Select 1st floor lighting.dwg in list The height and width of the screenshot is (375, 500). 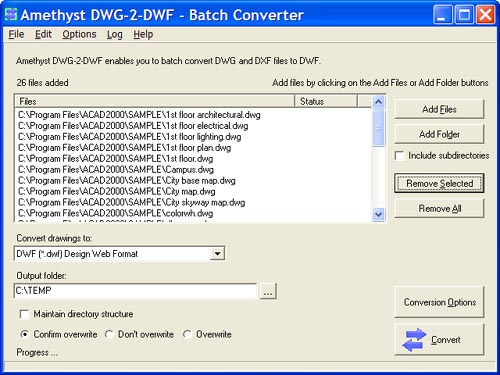(x=130, y=137)
